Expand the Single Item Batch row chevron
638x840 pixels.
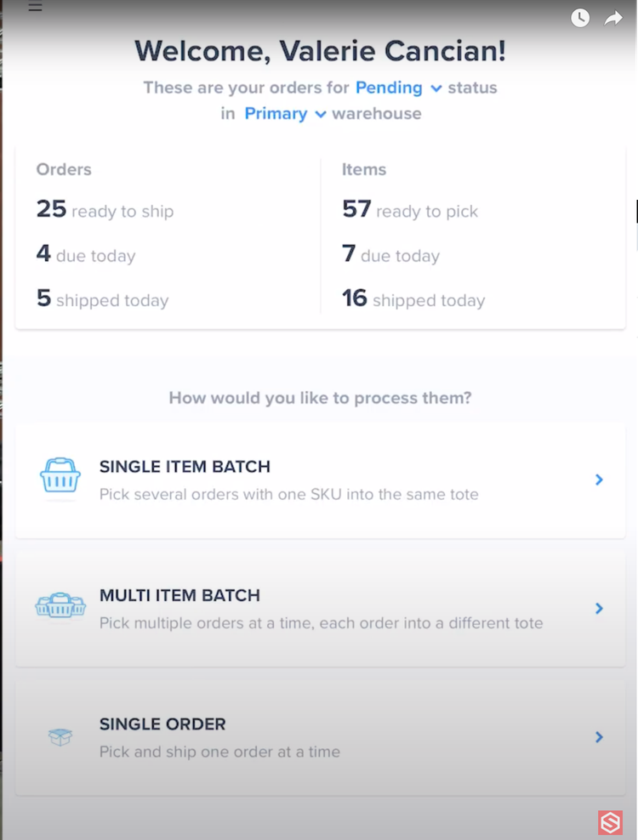[599, 480]
